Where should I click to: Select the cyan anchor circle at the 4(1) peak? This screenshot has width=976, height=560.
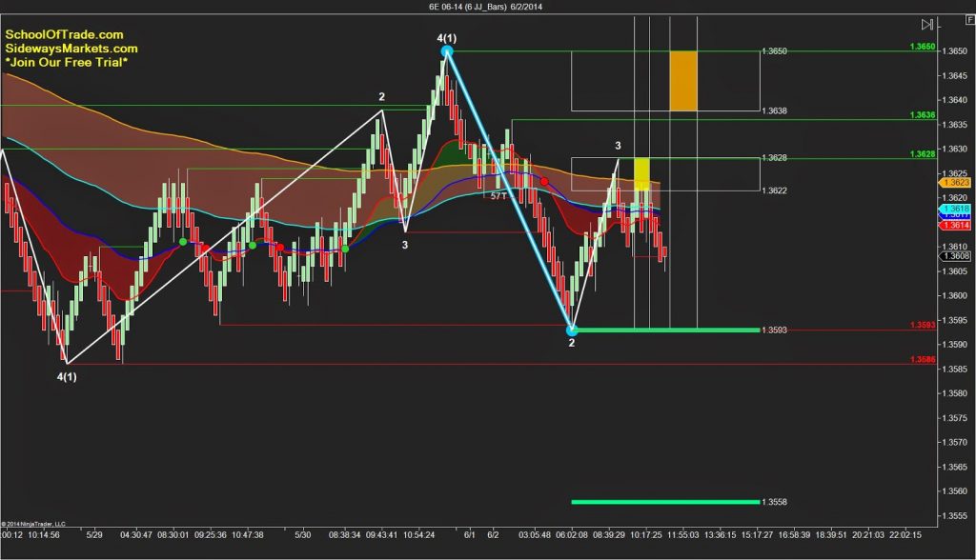click(447, 51)
